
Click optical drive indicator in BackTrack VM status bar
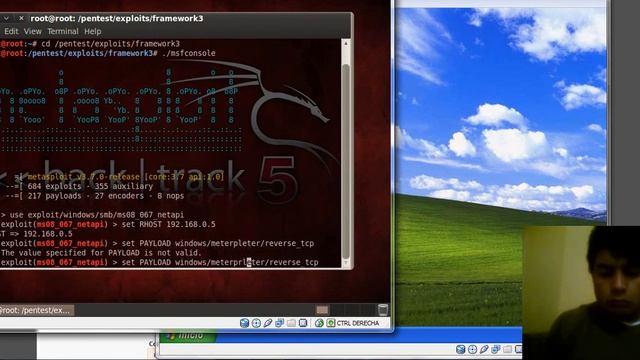[x=256, y=323]
